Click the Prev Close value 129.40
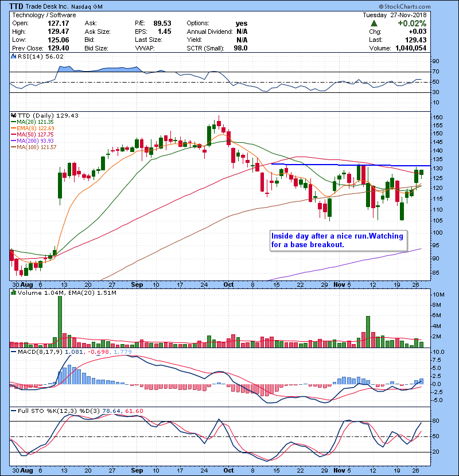 (59, 48)
